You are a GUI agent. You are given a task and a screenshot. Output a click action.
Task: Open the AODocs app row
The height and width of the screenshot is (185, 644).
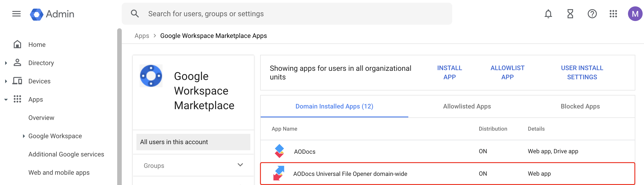pyautogui.click(x=447, y=151)
